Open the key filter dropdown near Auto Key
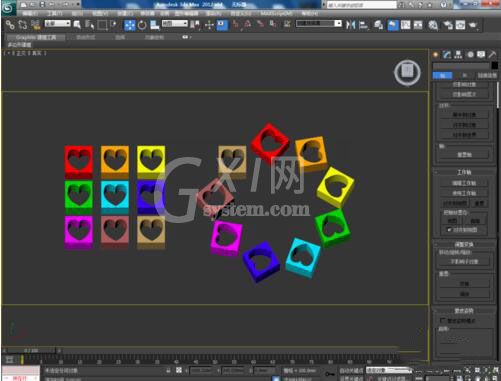501x381 pixels. tap(389, 370)
